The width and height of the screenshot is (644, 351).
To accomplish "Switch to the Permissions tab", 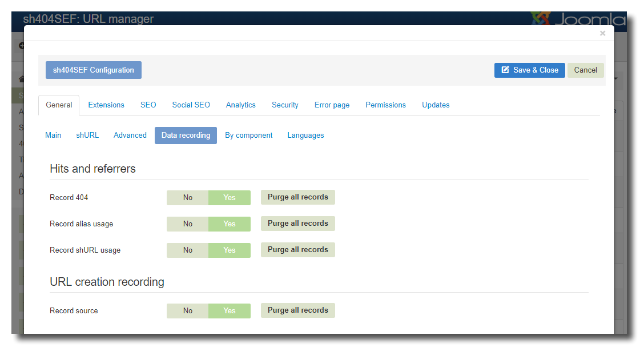I will pos(386,105).
